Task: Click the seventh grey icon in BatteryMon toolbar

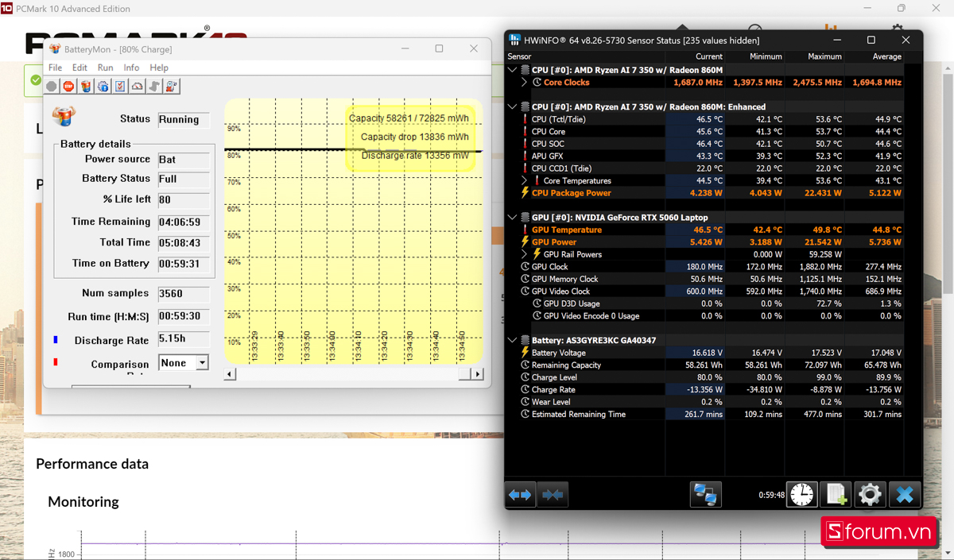Action: point(154,86)
